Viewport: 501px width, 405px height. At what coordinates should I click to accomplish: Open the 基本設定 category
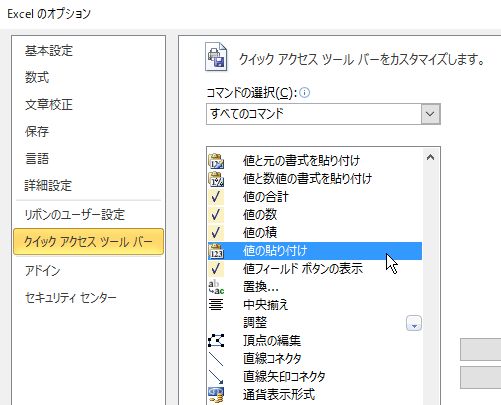49,51
